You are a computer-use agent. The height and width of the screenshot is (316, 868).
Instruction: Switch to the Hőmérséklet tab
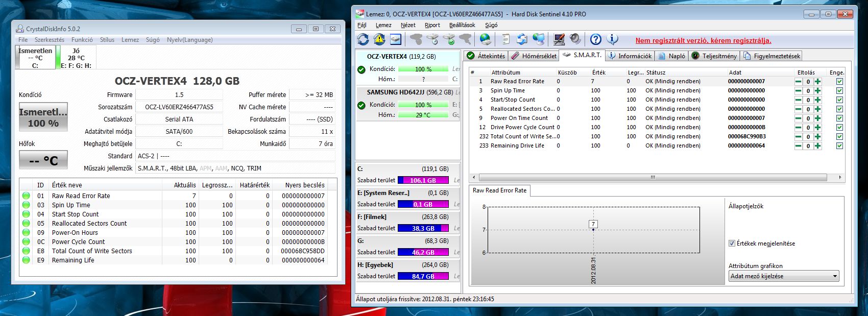tap(534, 56)
